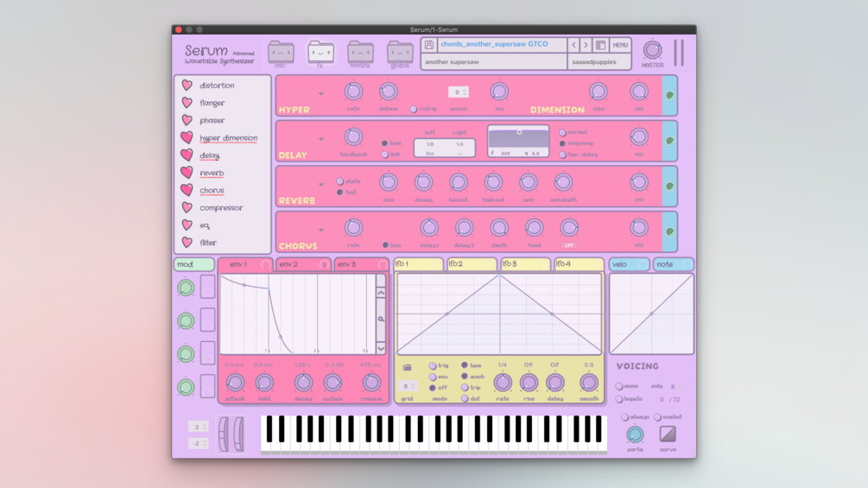The height and width of the screenshot is (488, 868).
Task: Click the delay feedback knob
Action: click(353, 136)
